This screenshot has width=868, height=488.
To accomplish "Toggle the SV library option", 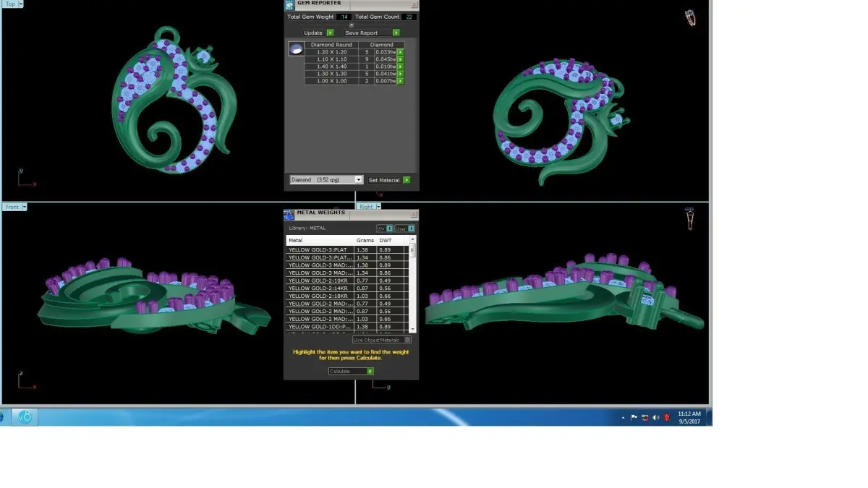I will 385,228.
